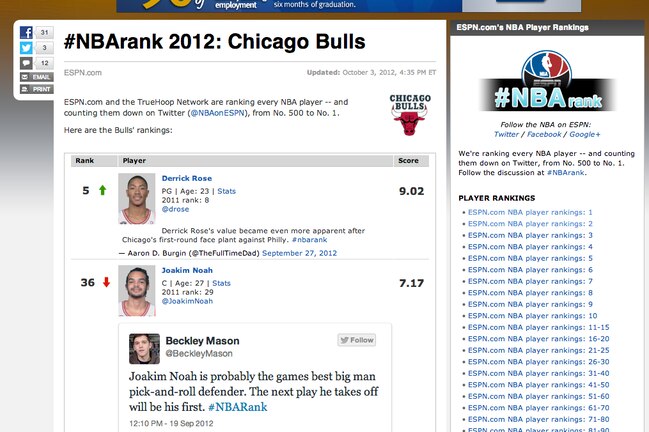Open sidebar Twitter follow link
The image size is (649, 432).
[506, 134]
